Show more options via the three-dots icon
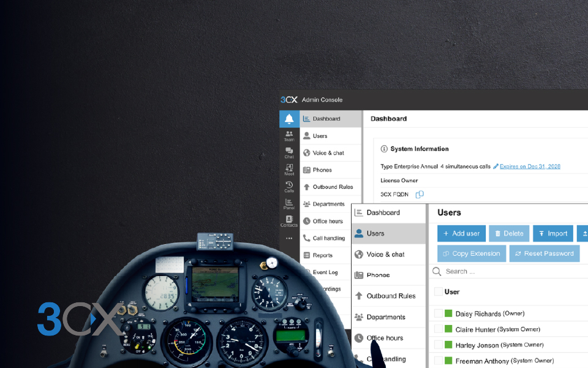 (x=289, y=238)
